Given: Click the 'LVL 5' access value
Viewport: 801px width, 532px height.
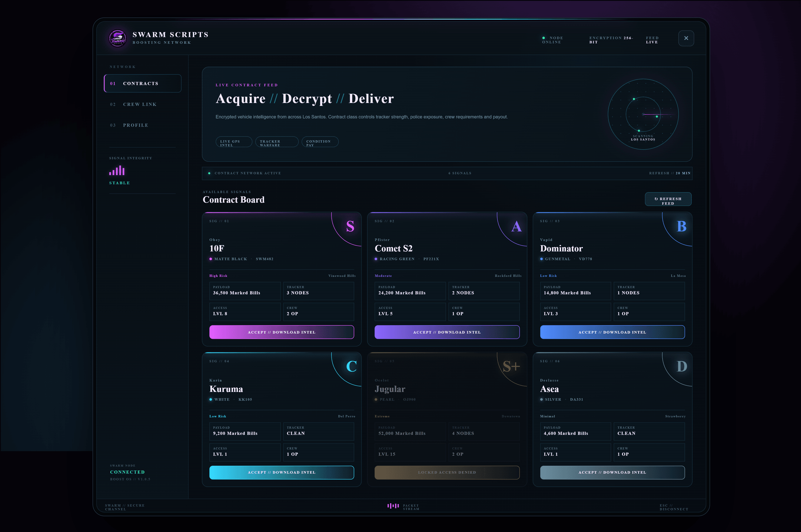Looking at the screenshot, I should pos(386,314).
